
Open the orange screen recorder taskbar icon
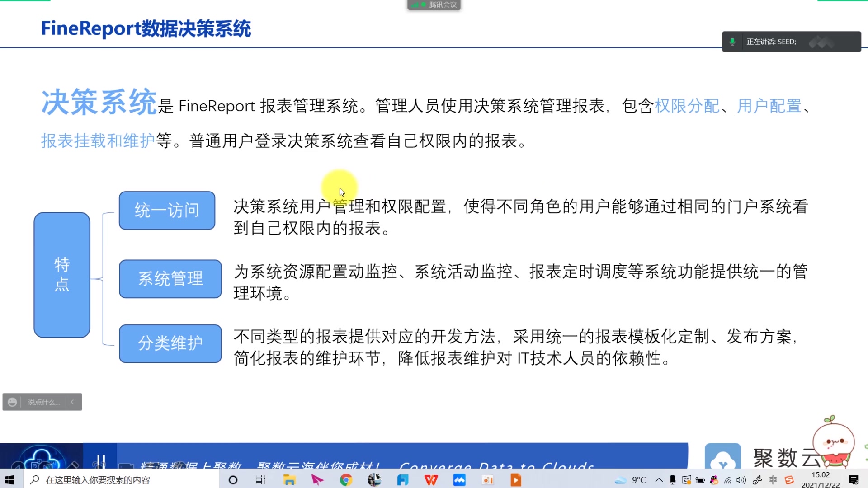(487, 480)
